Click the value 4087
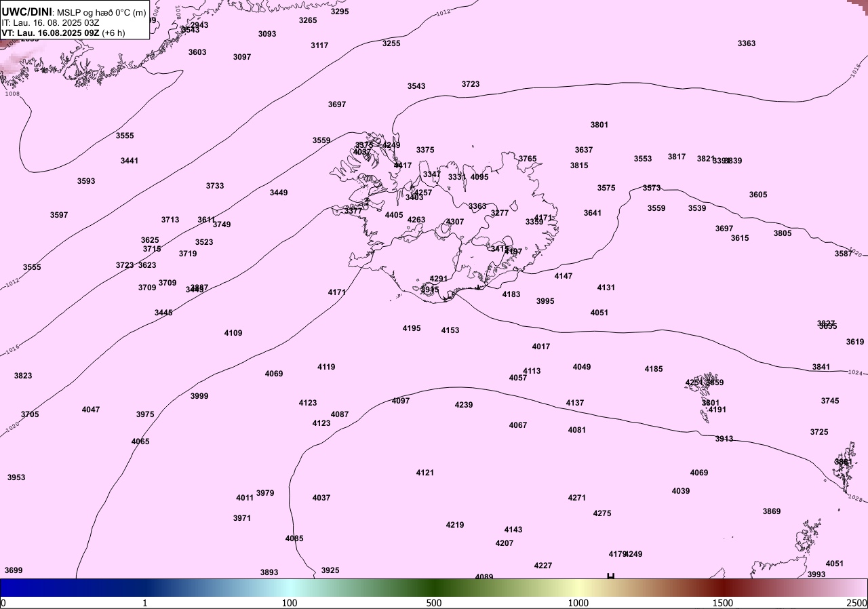The width and height of the screenshot is (868, 609). [x=340, y=414]
